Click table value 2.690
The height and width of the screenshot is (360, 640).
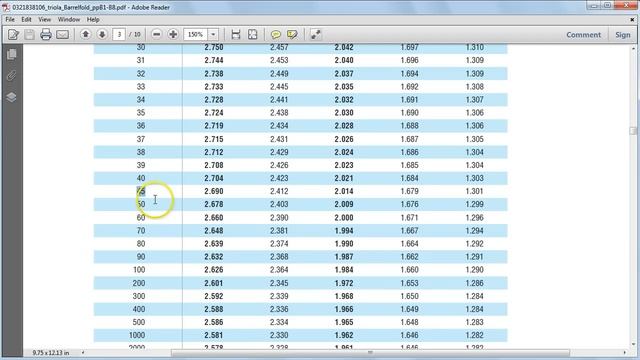tap(214, 191)
